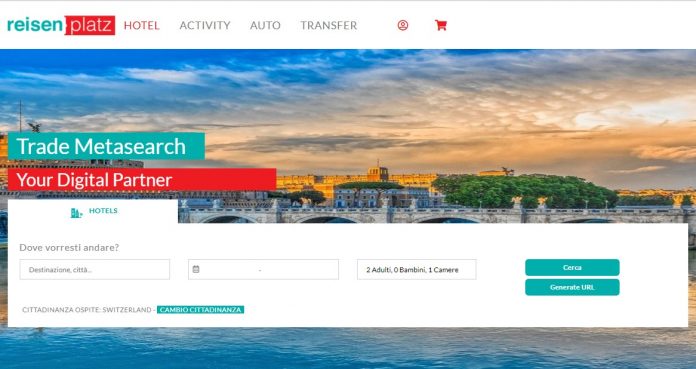This screenshot has height=369, width=696.
Task: Start the search with Cerca button
Action: (x=572, y=268)
